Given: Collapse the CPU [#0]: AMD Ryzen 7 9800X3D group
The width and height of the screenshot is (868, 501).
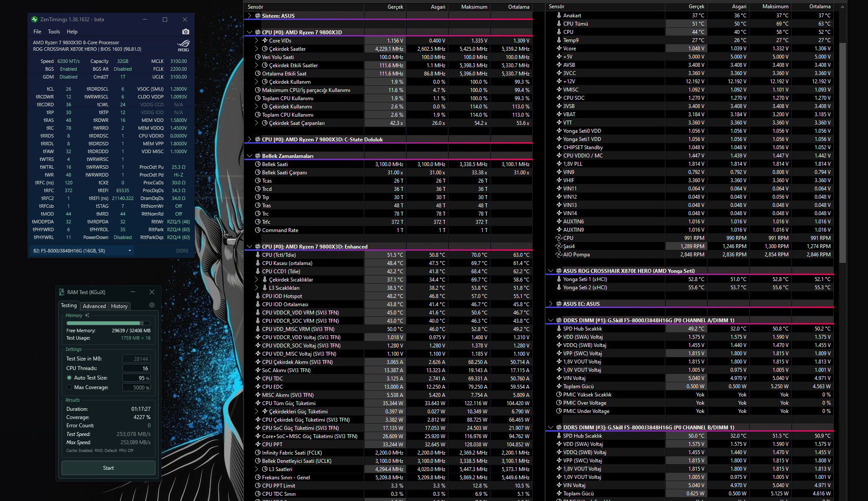Looking at the screenshot, I should [249, 33].
